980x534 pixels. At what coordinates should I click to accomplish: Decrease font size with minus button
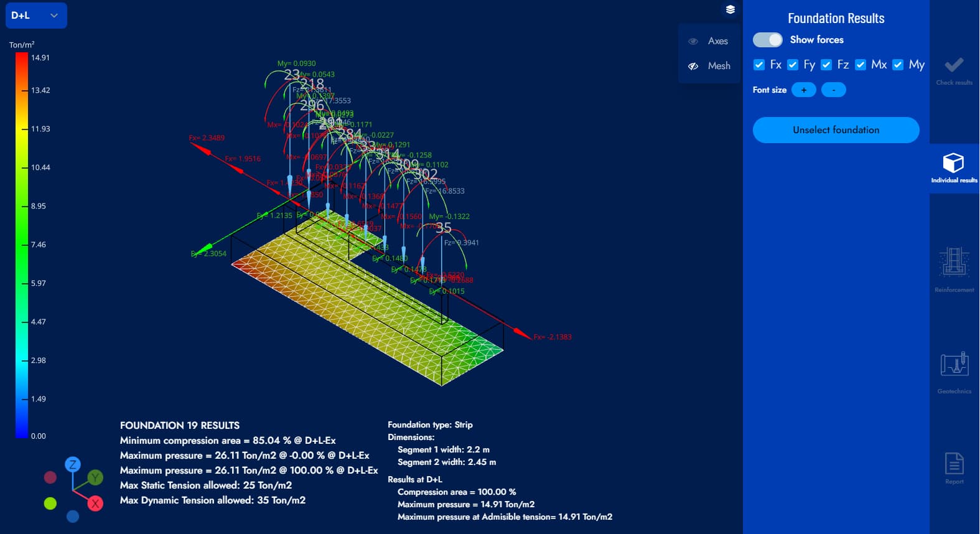click(x=833, y=90)
